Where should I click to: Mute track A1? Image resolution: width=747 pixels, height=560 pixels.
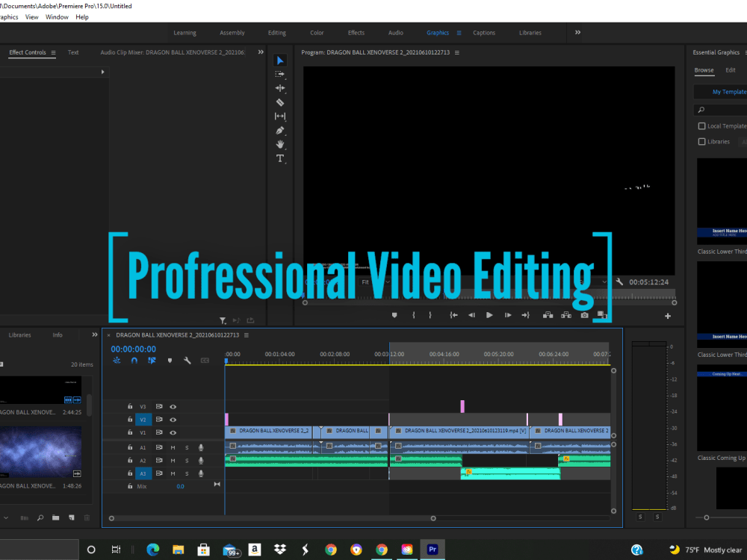[x=173, y=447]
